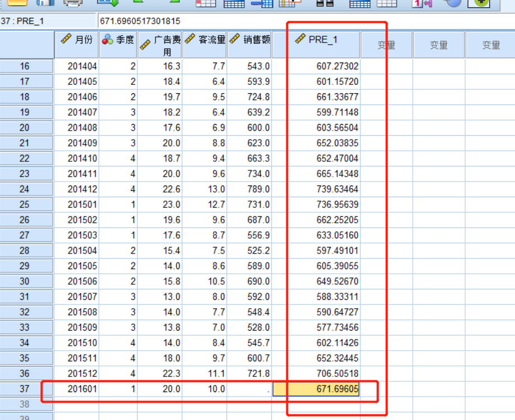
Task: Select empty row header 38
Action: click(26, 404)
